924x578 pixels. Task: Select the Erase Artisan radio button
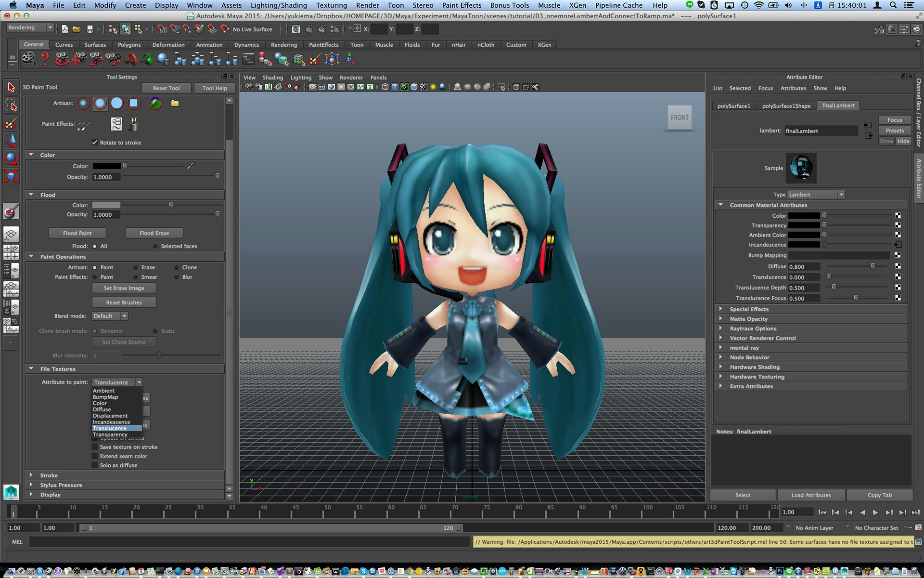point(135,267)
